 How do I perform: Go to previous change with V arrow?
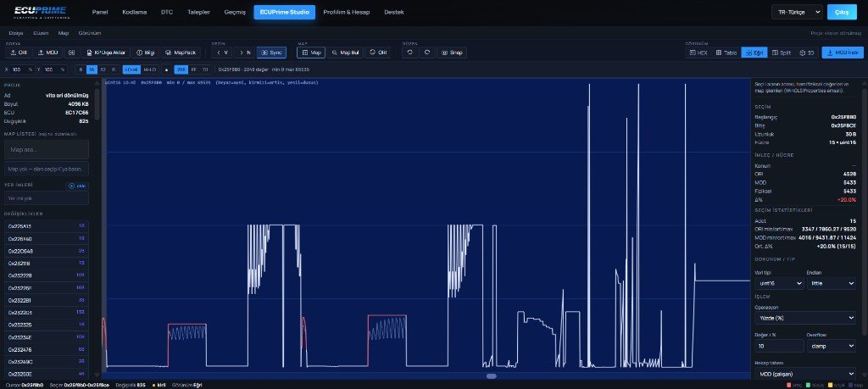pyautogui.click(x=222, y=53)
